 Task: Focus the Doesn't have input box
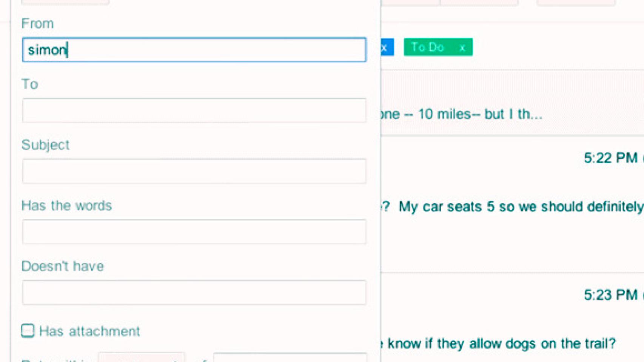tap(194, 292)
